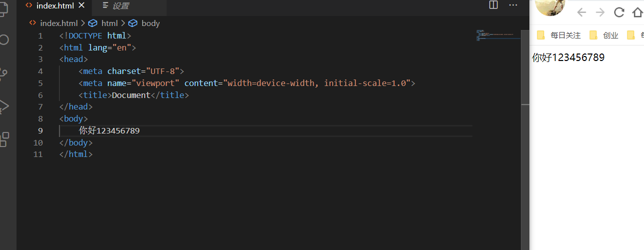
Task: Switch to the index.html editor tab
Action: pyautogui.click(x=54, y=6)
